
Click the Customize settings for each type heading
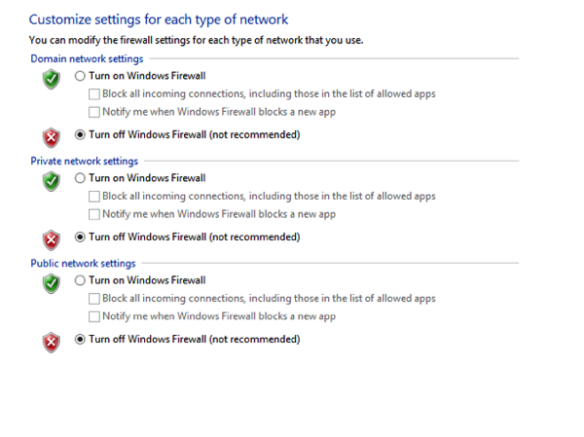(158, 19)
